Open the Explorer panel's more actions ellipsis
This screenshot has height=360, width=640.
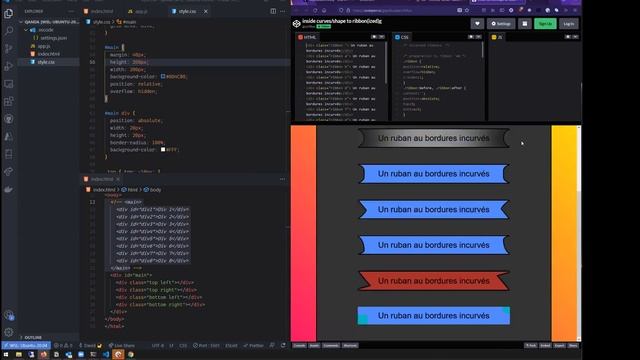[71, 11]
